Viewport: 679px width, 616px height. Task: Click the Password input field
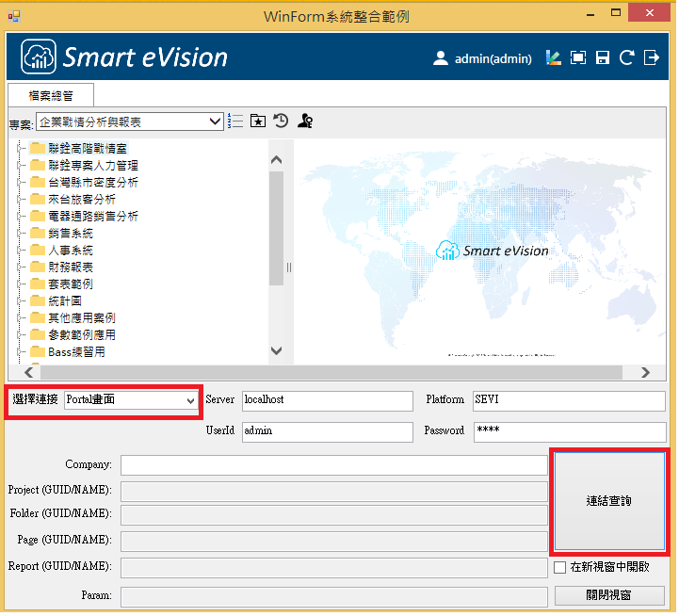(x=572, y=433)
